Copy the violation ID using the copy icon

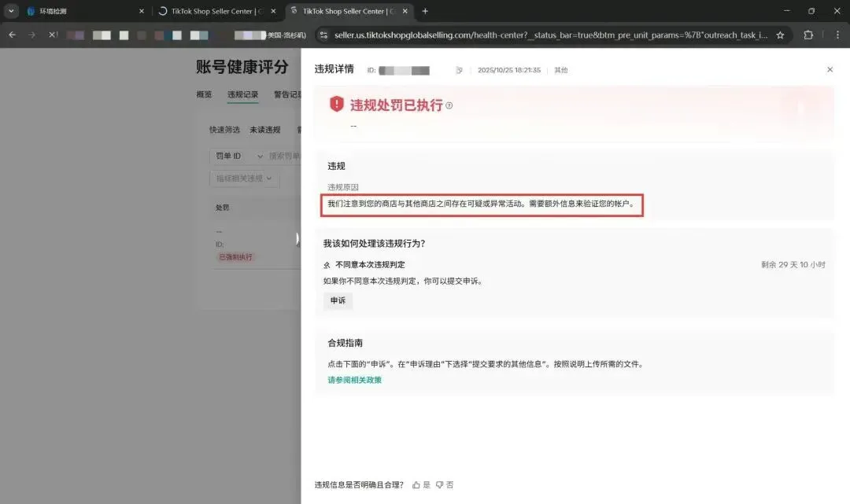(x=459, y=69)
